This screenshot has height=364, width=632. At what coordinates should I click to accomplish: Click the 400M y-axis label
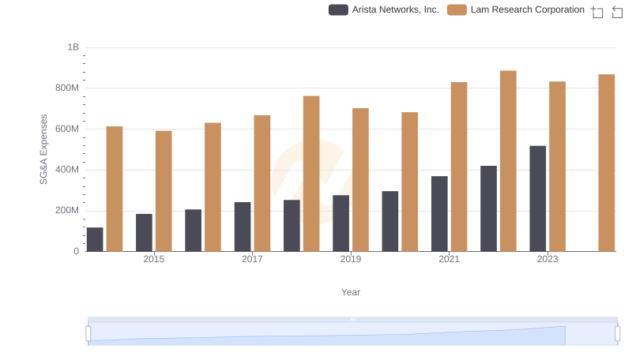click(67, 170)
